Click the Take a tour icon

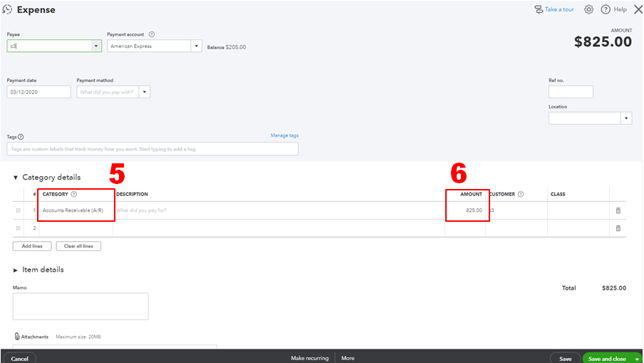click(539, 9)
